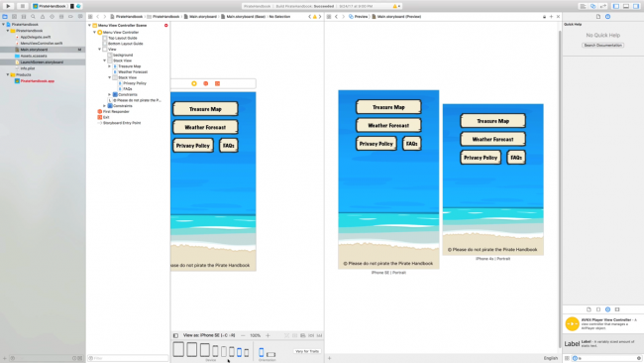Click the add preview plus button bottom-left of preview
This screenshot has height=363, width=644.
click(x=329, y=358)
